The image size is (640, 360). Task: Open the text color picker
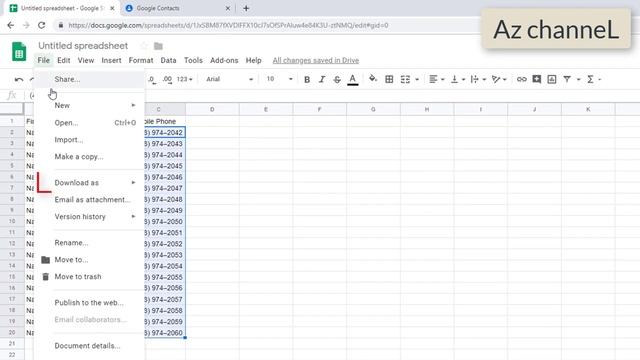click(353, 79)
